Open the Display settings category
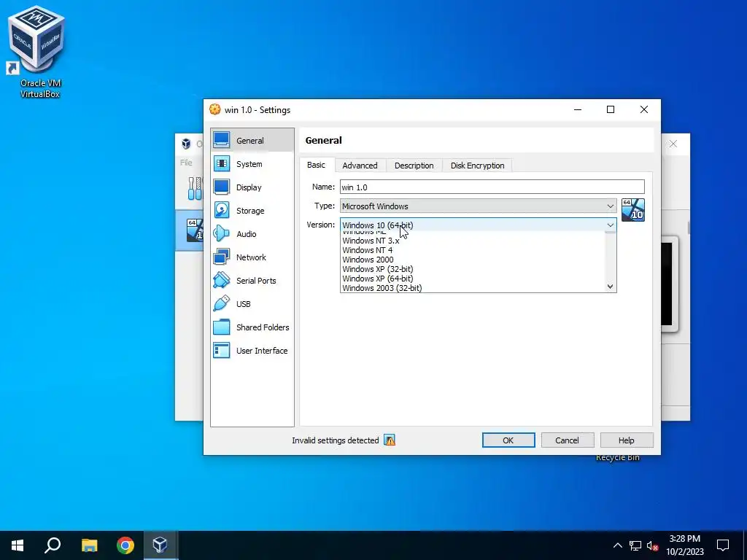747x560 pixels. [x=252, y=187]
